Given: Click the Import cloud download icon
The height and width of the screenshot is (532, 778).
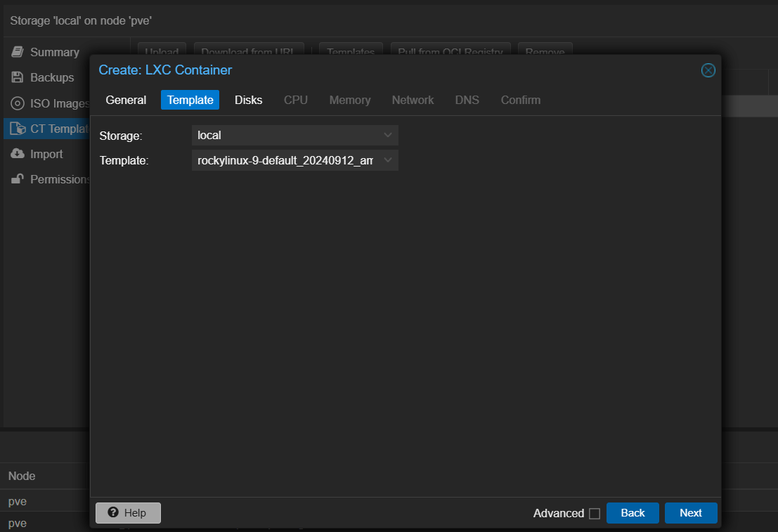Looking at the screenshot, I should click(18, 153).
